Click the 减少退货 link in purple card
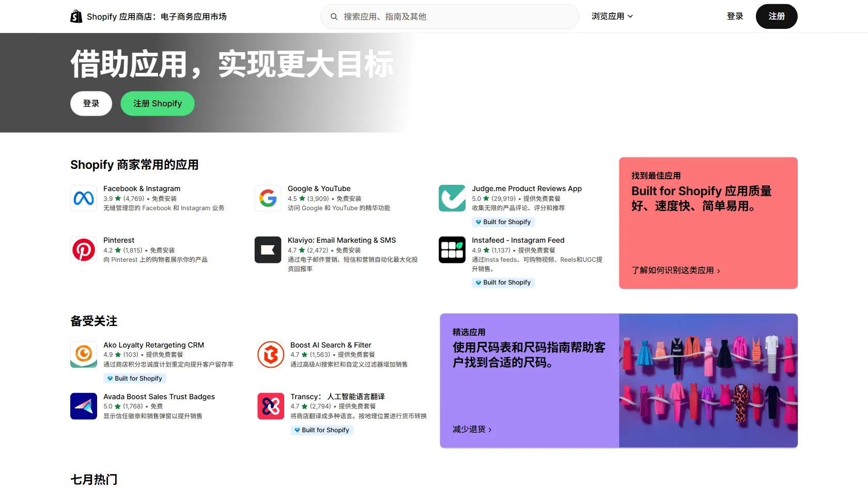 click(472, 429)
